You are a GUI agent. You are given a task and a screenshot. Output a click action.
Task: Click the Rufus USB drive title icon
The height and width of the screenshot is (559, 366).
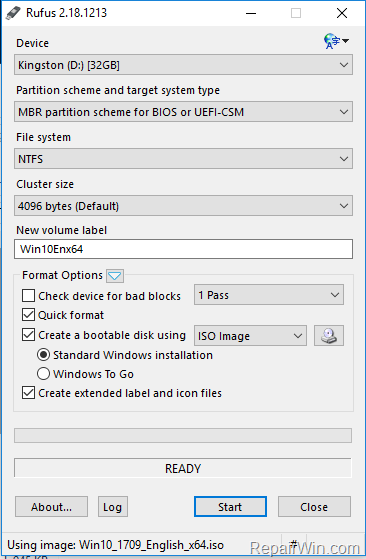click(x=13, y=13)
